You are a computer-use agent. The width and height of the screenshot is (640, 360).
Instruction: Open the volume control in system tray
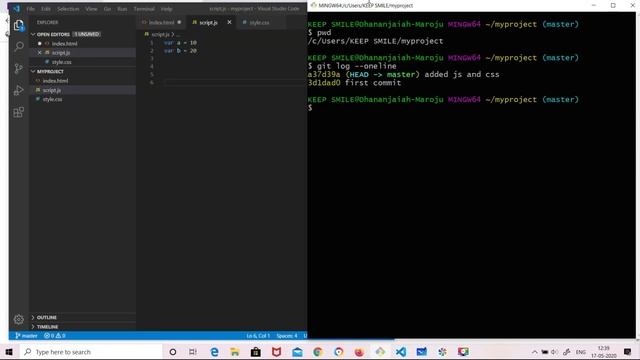[554, 352]
